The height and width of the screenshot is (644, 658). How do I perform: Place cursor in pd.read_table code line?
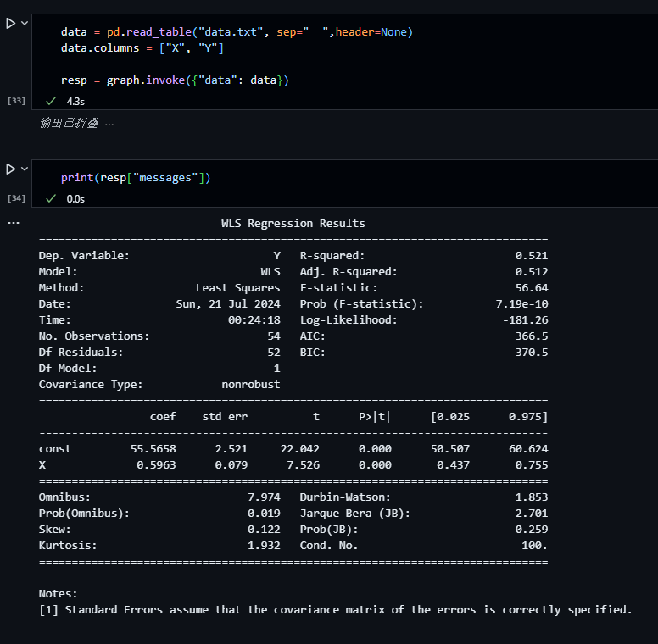237,32
